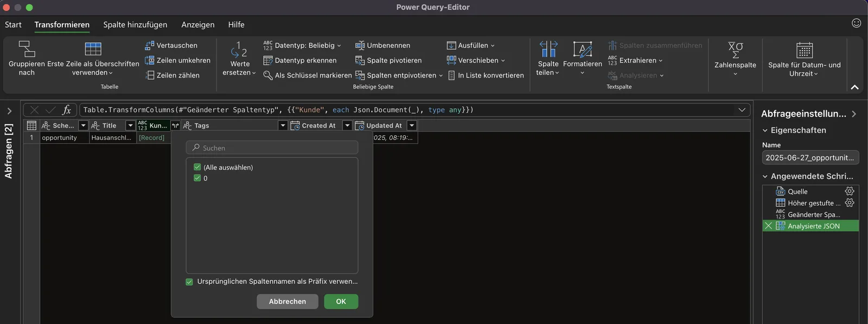Click the opportunity cell
The width and height of the screenshot is (868, 324).
(65, 138)
